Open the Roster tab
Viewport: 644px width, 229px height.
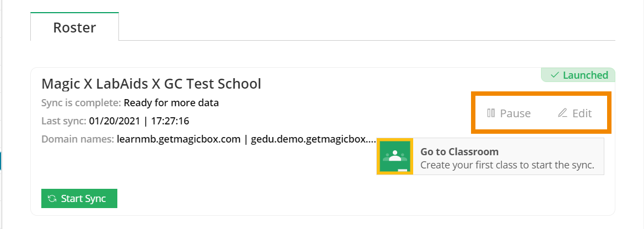coord(74,28)
